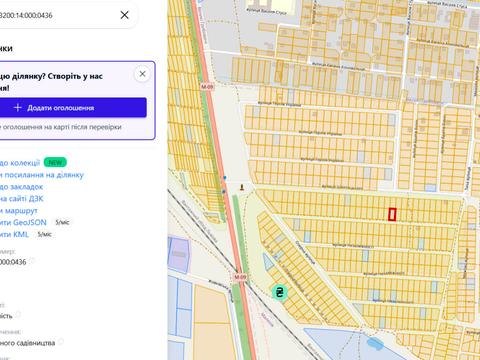Build route to the parcel link
This screenshot has height=360, width=480.
tap(19, 211)
